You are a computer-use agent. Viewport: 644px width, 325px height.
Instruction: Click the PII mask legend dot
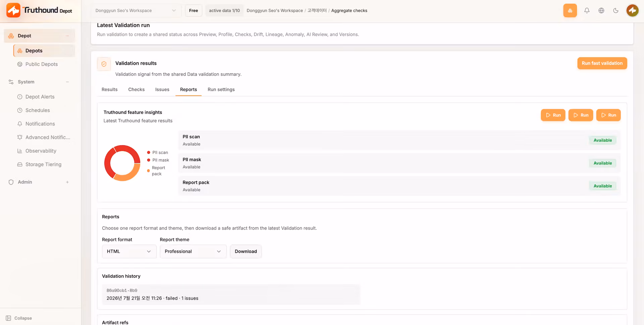[x=149, y=160]
